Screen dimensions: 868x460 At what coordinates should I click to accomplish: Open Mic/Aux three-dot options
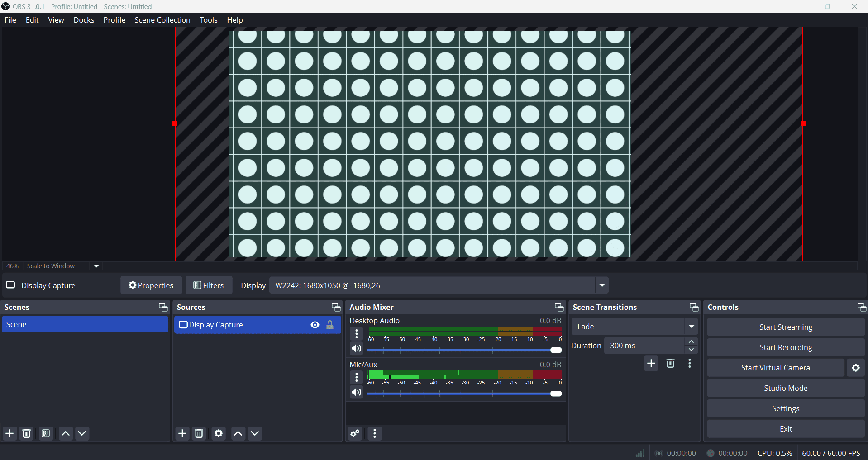pos(357,377)
